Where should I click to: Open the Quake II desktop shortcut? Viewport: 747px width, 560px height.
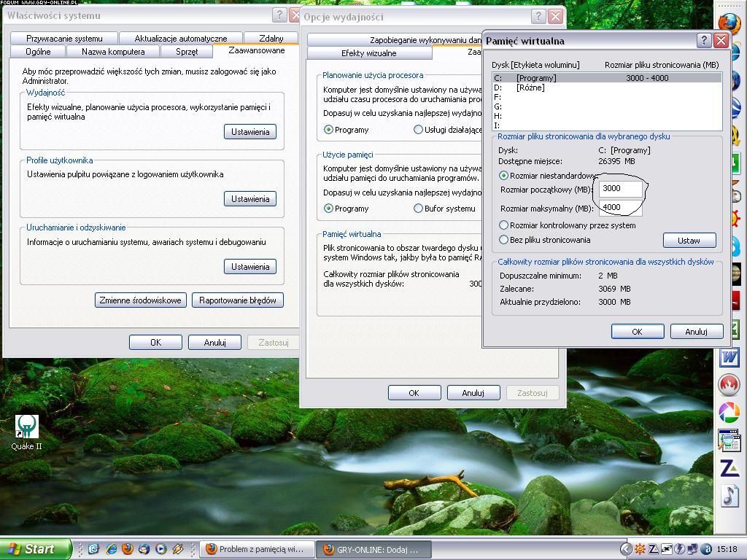point(27,432)
